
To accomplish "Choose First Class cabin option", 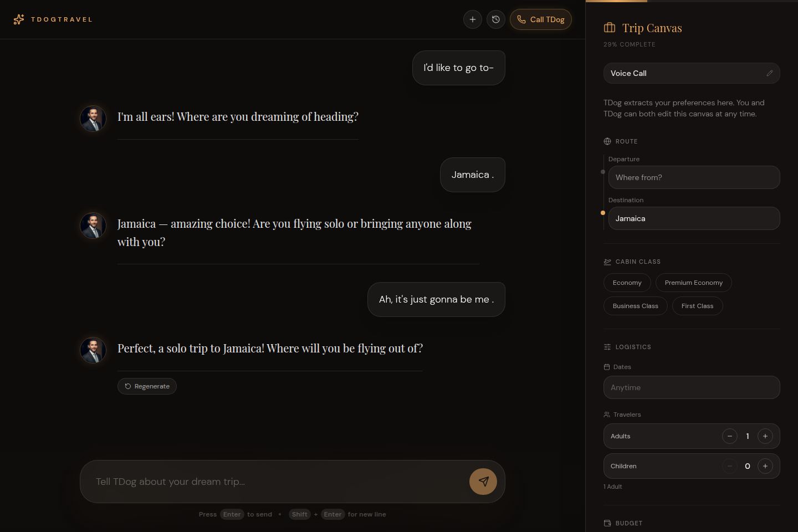I will click(x=698, y=306).
